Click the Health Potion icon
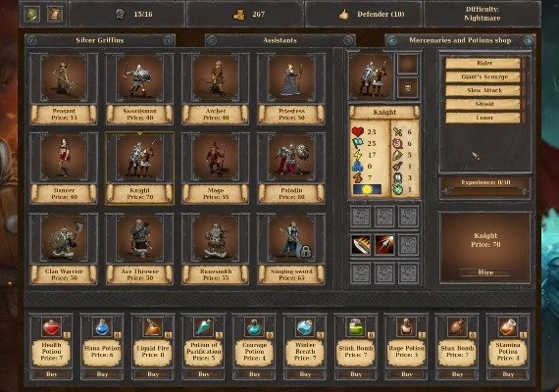 point(51,327)
